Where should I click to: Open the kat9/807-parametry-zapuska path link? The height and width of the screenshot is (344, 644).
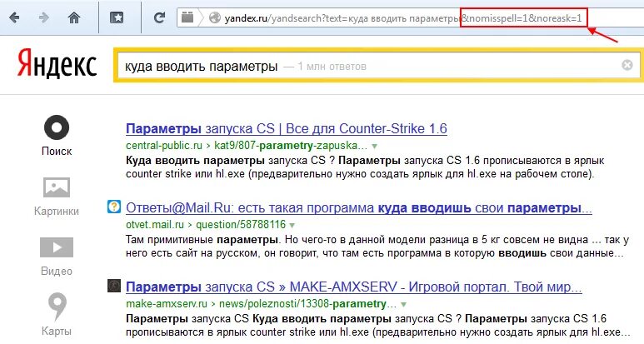point(291,146)
